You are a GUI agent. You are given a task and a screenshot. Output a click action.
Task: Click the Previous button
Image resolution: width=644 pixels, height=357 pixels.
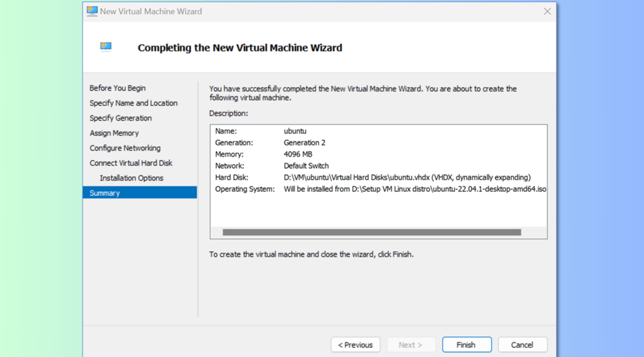(356, 345)
